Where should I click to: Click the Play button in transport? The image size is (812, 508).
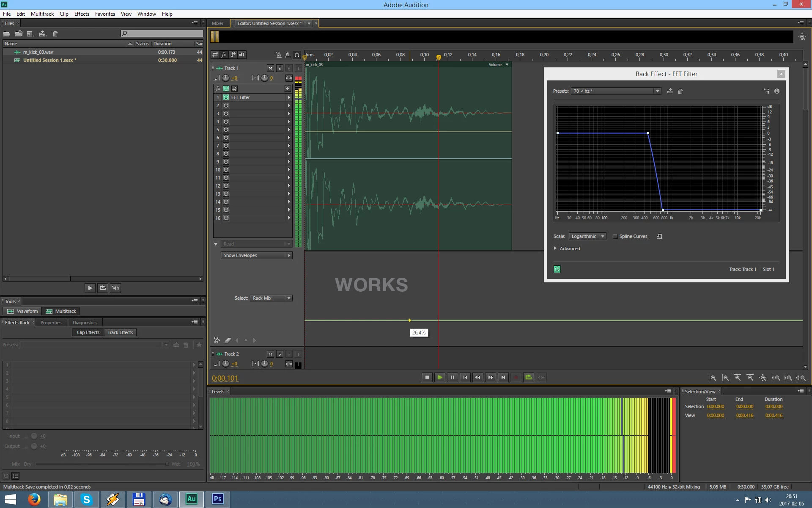tap(439, 377)
